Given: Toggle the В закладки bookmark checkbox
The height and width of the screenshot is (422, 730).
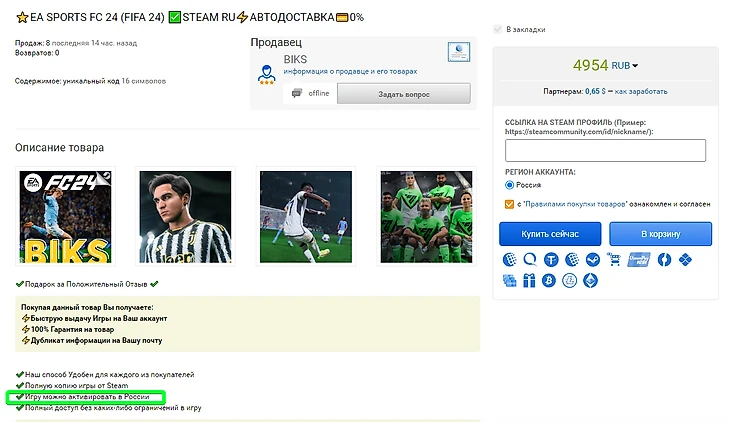Looking at the screenshot, I should [498, 29].
